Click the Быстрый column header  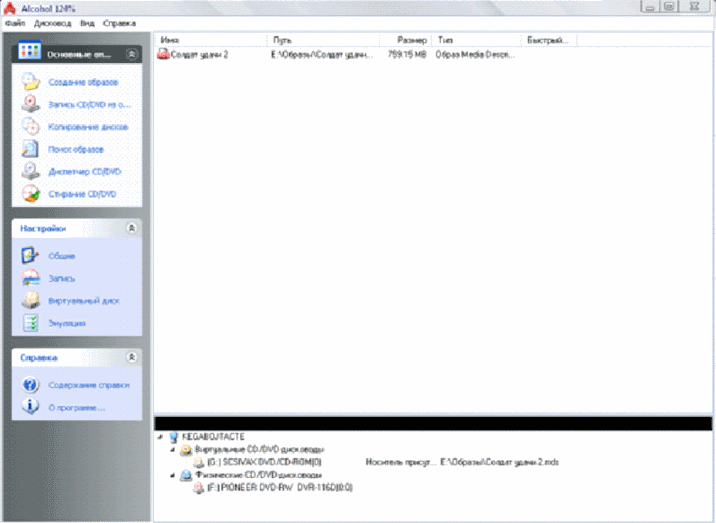click(549, 40)
